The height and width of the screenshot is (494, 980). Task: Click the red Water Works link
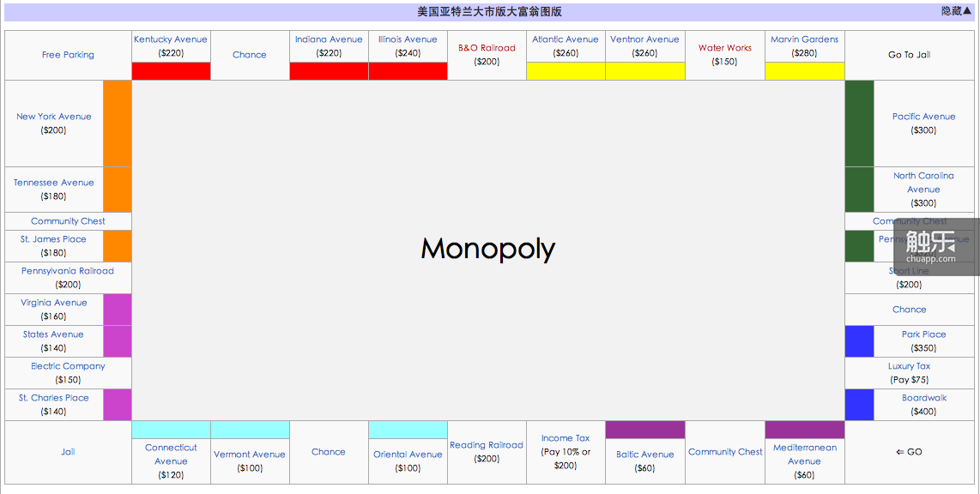point(725,48)
